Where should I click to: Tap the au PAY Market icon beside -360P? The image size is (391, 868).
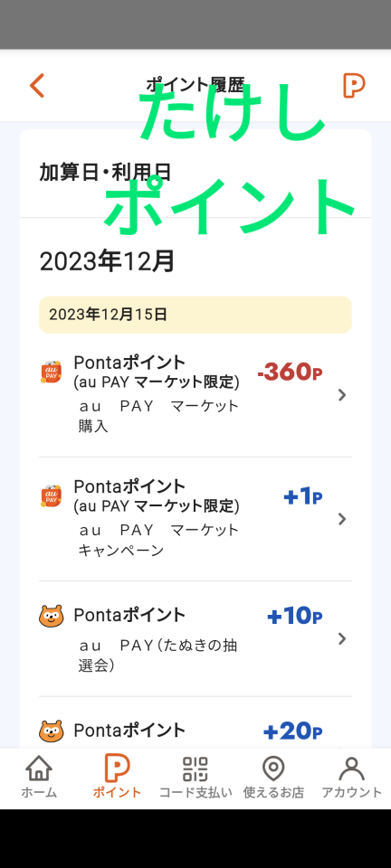coord(51,372)
